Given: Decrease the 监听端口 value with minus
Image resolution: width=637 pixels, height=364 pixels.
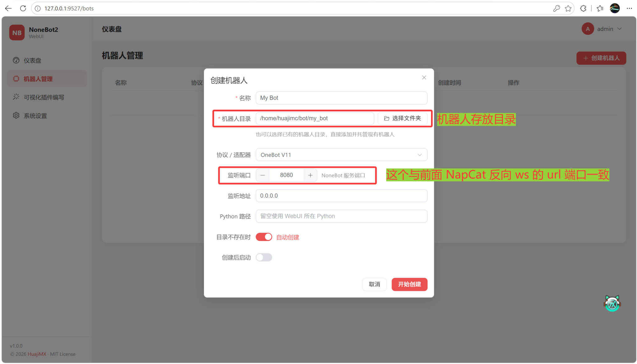Looking at the screenshot, I should point(263,175).
